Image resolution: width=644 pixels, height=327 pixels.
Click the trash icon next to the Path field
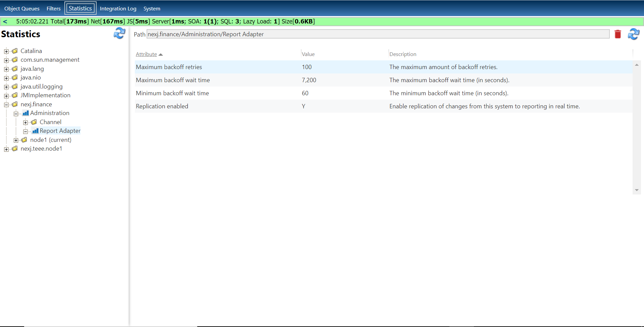point(618,34)
